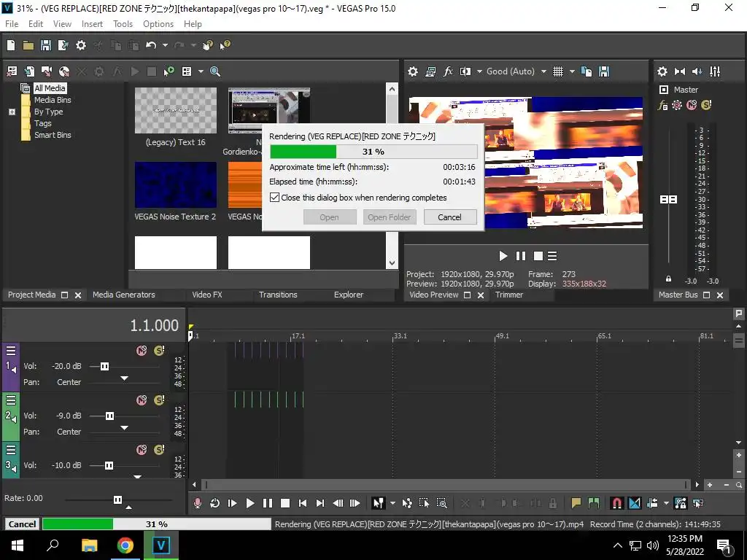Switch to the Video FX tab
Screen dimensions: 747x560
click(207, 295)
